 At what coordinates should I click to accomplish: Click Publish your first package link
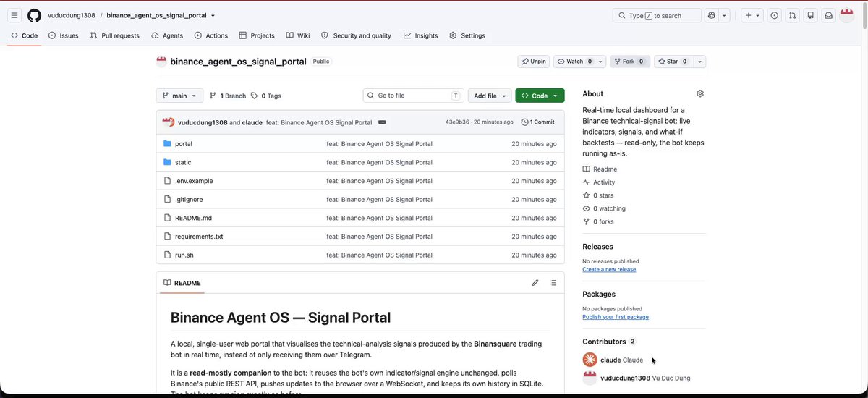[616, 317]
